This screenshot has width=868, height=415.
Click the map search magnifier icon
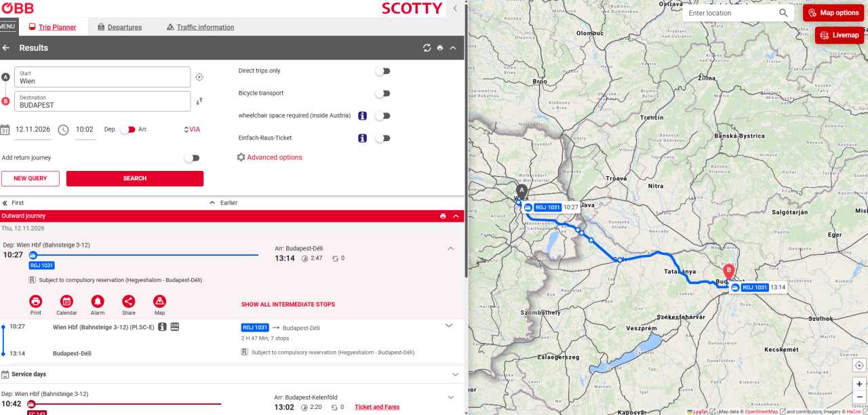[783, 13]
